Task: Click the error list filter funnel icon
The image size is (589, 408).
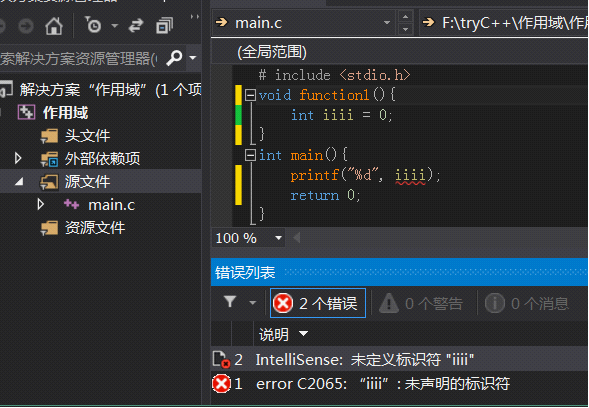Action: 230,302
